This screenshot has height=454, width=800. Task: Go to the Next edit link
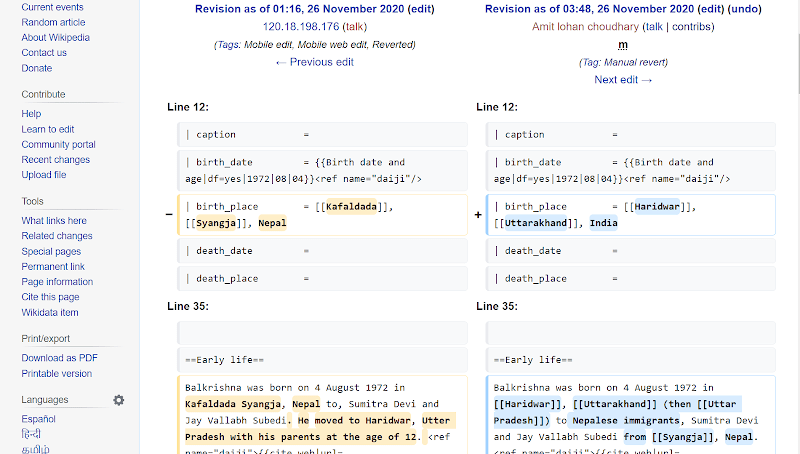(623, 80)
